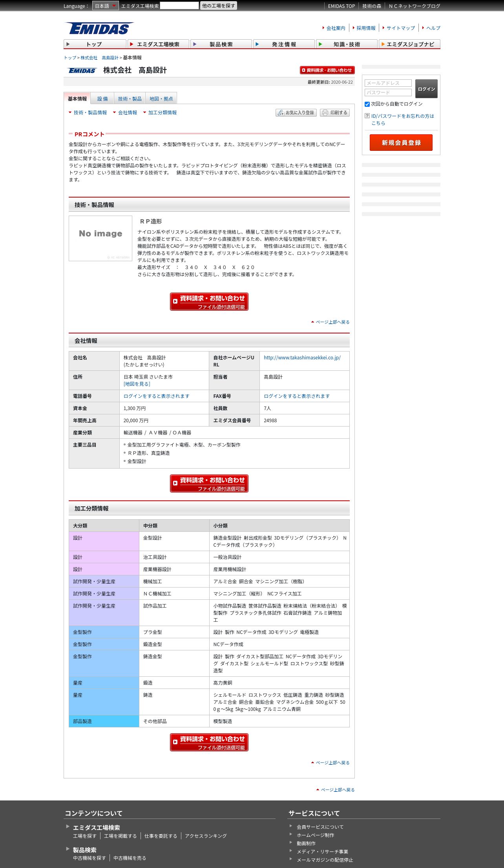The width and height of the screenshot is (504, 868).
Task: Focus the メールアドレス login field
Action: [388, 83]
